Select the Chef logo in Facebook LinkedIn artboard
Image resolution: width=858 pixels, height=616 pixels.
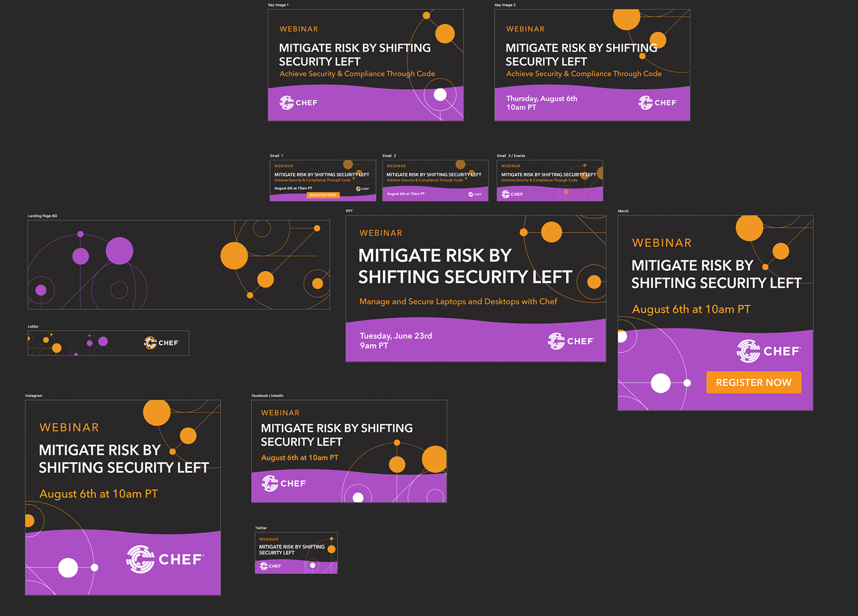coord(284,483)
